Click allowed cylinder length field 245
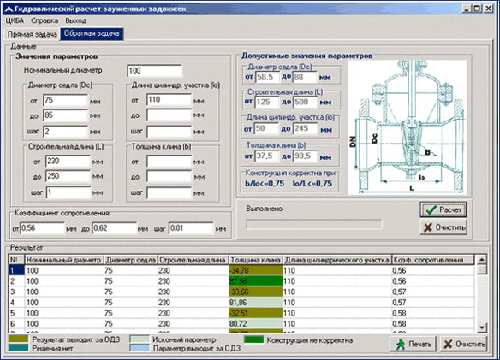The height and width of the screenshot is (360, 500). point(305,129)
